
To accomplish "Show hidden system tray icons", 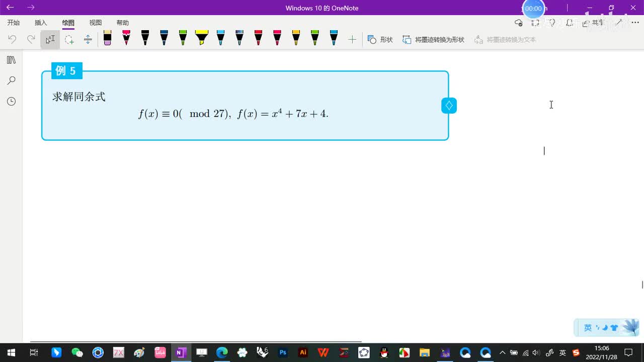I will [502, 352].
